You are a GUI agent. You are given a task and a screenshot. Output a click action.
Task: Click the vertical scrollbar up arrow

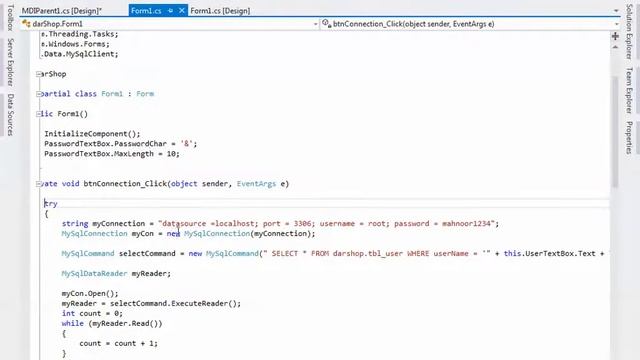[615, 47]
